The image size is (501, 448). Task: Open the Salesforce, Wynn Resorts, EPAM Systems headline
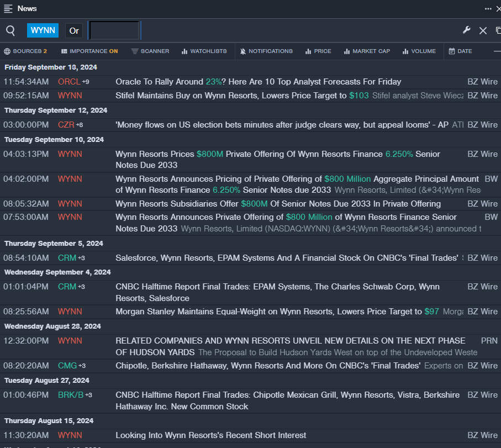[287, 258]
